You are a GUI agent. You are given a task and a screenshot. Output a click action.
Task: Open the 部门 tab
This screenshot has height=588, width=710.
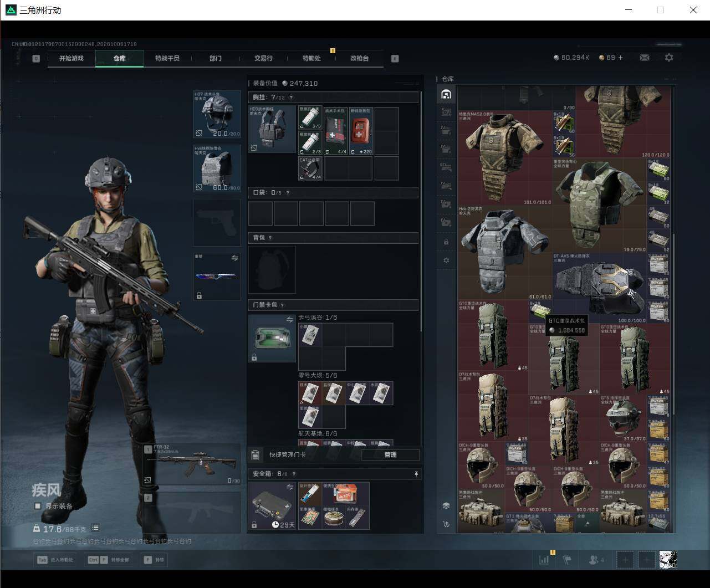(215, 58)
